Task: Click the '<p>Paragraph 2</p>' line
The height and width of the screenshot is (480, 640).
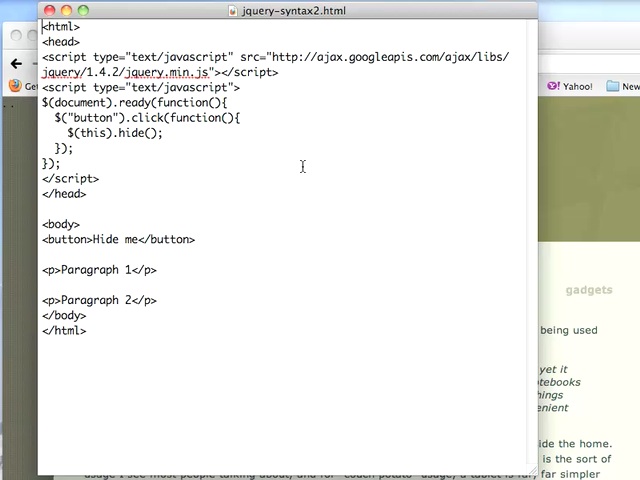Action: point(99,300)
